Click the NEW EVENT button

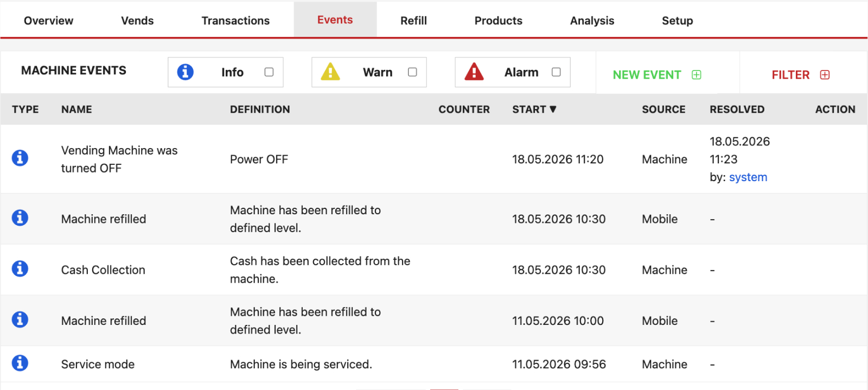click(x=657, y=75)
